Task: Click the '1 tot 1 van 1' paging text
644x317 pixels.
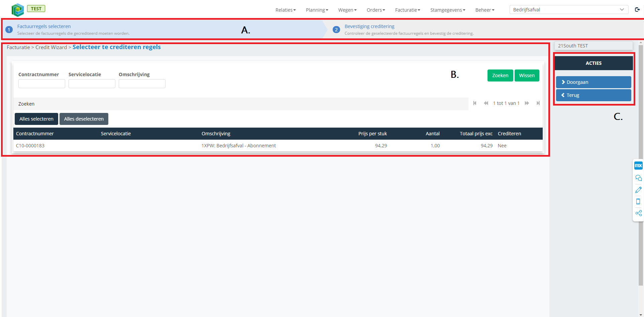Action: pyautogui.click(x=506, y=103)
